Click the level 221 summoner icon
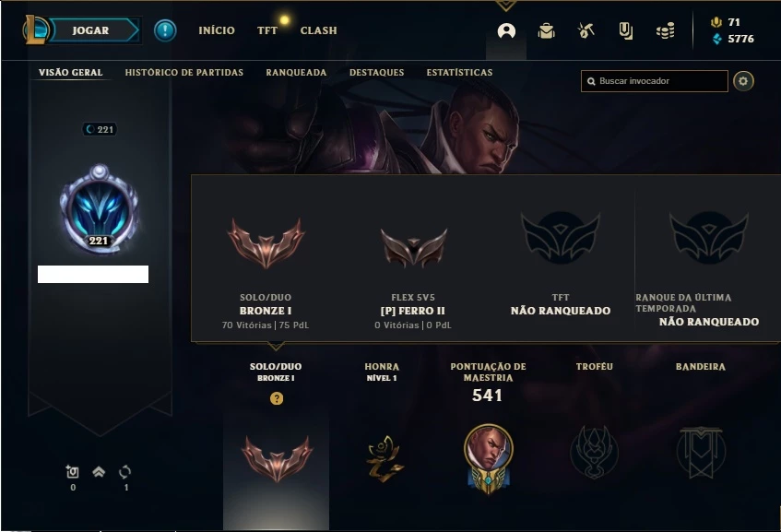 coord(99,209)
